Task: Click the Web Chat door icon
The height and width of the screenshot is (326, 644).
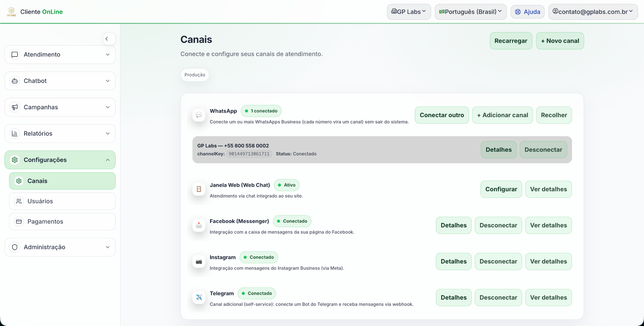Action: (x=199, y=189)
